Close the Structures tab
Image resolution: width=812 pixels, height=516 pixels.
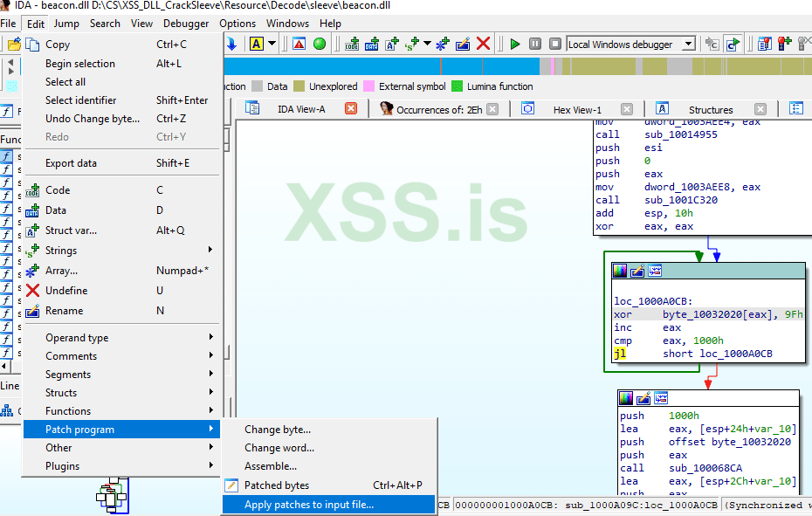[x=760, y=109]
